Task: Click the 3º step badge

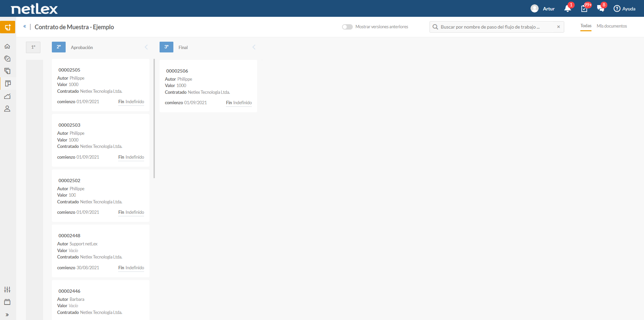Action: coord(166,47)
